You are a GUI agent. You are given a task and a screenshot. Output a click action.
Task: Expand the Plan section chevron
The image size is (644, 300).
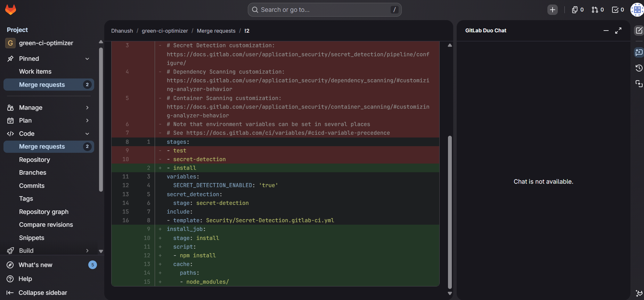coord(87,120)
